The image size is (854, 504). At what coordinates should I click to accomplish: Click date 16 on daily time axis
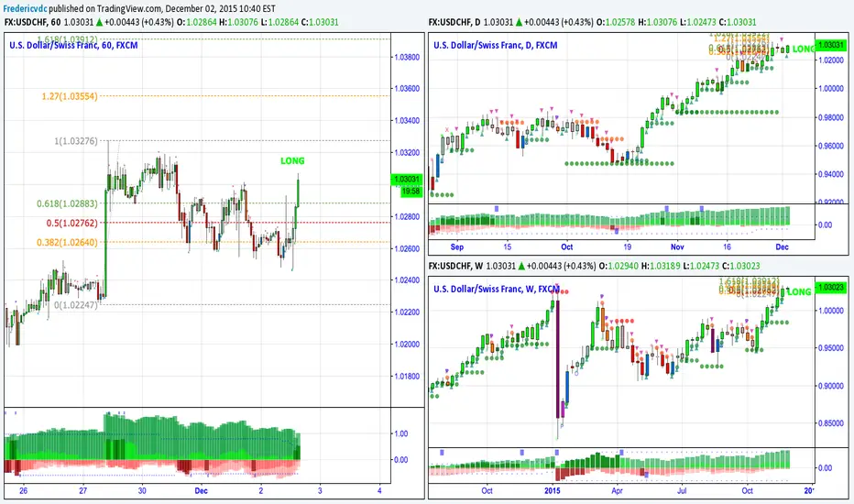(x=727, y=247)
